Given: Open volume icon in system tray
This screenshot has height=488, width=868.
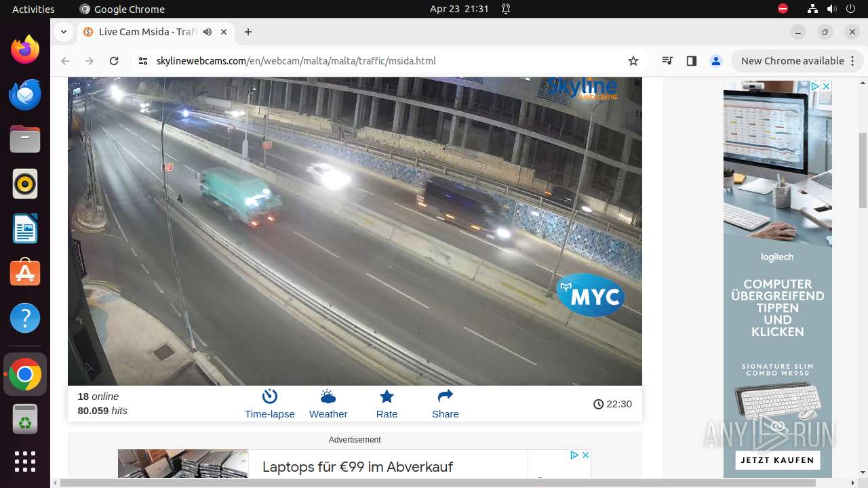Looking at the screenshot, I should click(831, 9).
